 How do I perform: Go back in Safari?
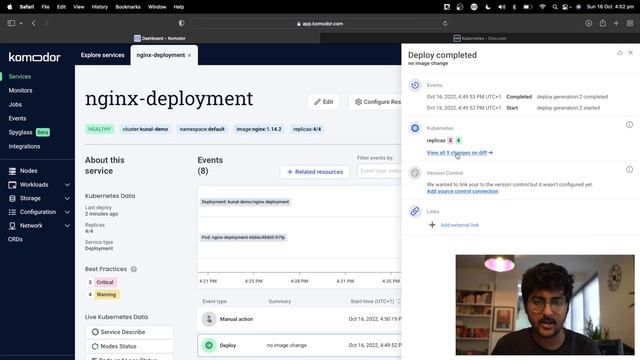click(x=33, y=23)
